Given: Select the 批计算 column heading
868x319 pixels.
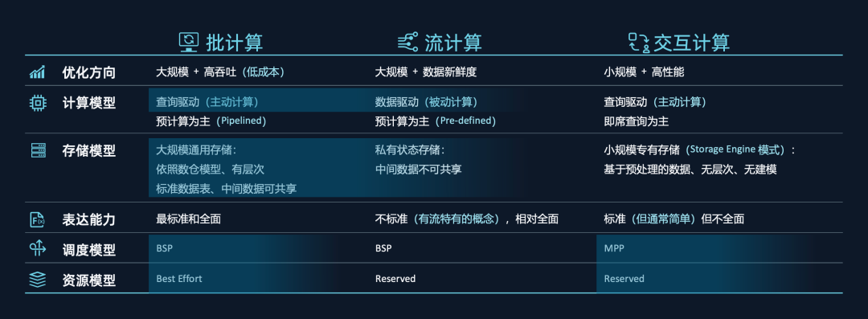Looking at the screenshot, I should click(234, 43).
